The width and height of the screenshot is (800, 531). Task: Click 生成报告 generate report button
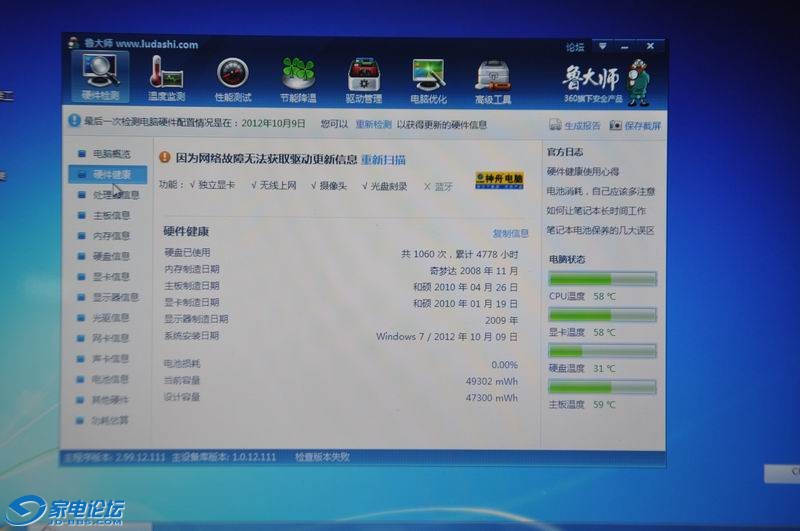coord(576,126)
